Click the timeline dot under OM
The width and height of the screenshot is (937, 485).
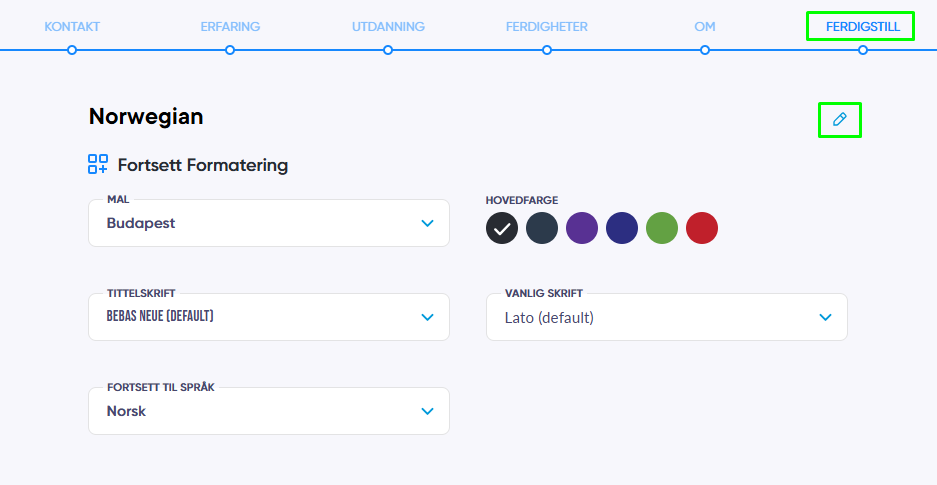[x=705, y=50]
